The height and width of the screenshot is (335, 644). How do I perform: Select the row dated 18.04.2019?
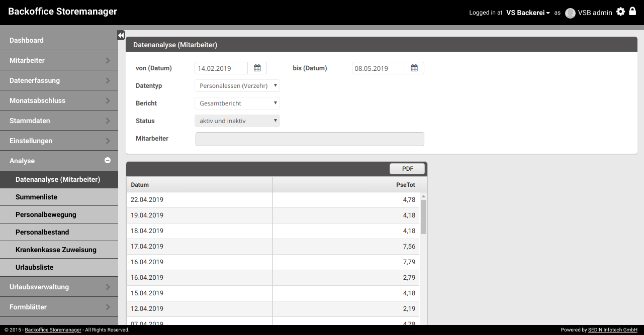point(273,231)
